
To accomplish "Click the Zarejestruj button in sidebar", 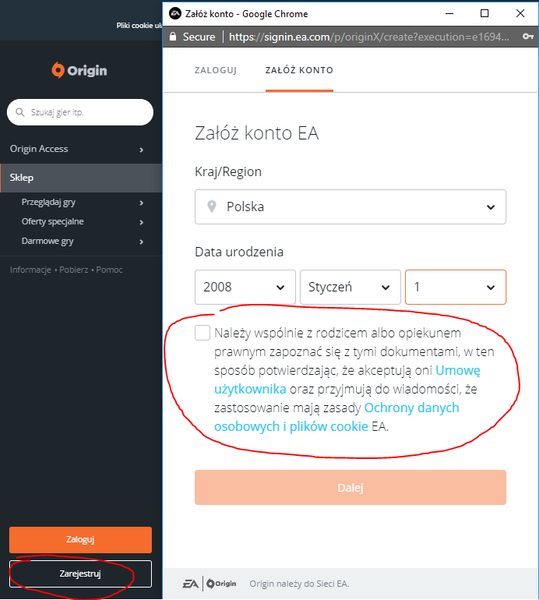I will [x=80, y=574].
